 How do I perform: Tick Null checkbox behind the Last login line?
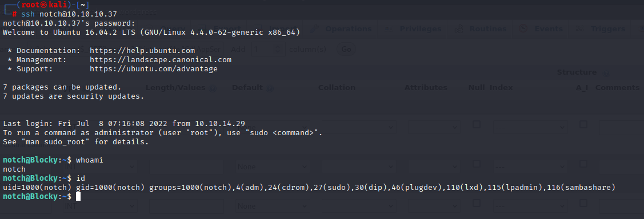tap(476, 124)
